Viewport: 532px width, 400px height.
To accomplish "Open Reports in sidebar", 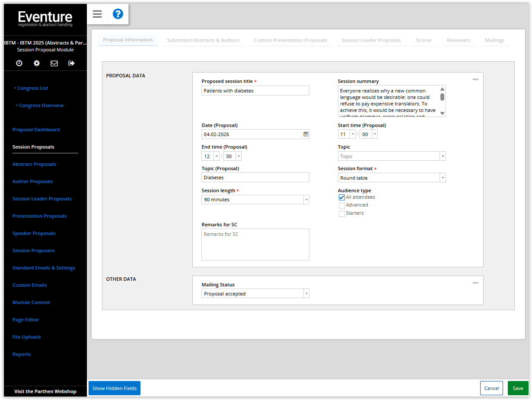I will [x=22, y=354].
